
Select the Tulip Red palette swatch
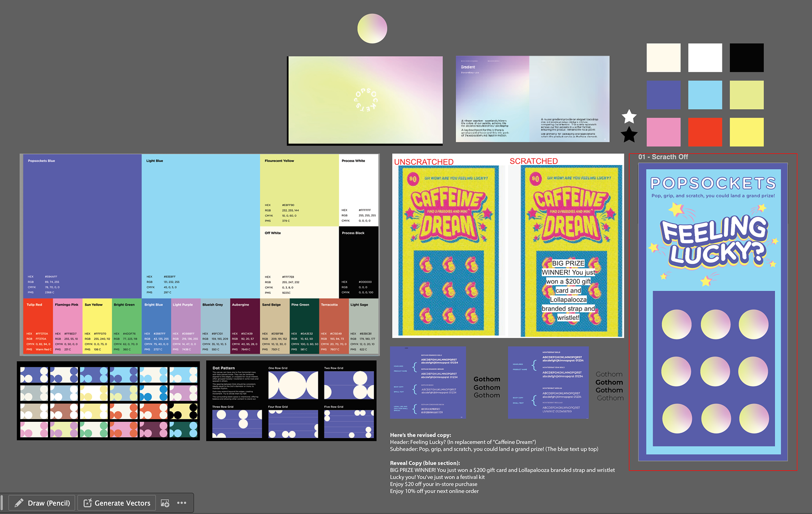coord(38,326)
